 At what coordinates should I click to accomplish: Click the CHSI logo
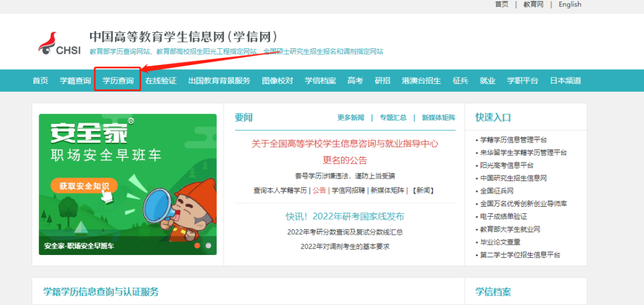[60, 44]
